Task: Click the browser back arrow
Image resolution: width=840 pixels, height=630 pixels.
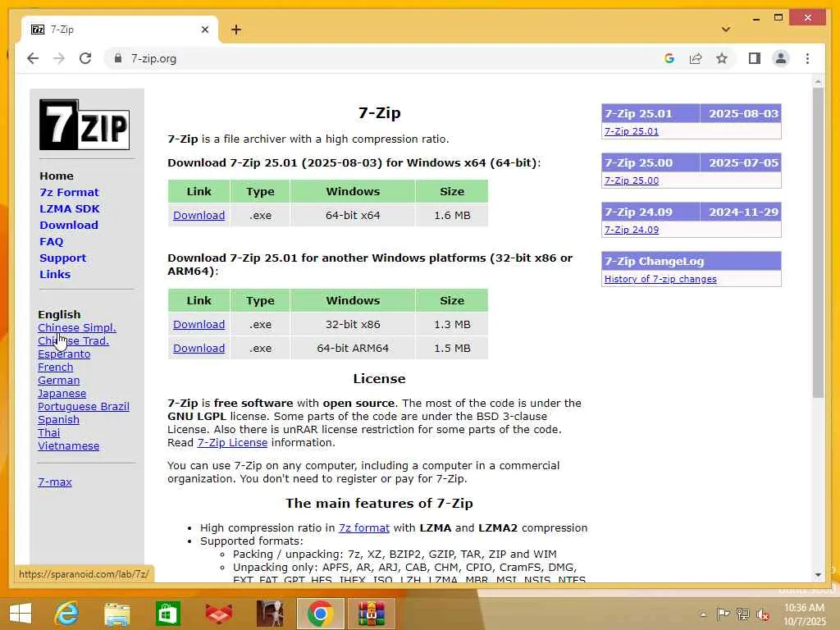Action: tap(33, 58)
